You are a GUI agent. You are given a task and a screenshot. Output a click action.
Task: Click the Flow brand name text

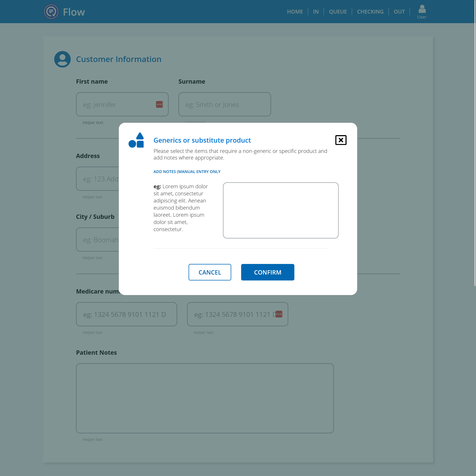pos(74,12)
